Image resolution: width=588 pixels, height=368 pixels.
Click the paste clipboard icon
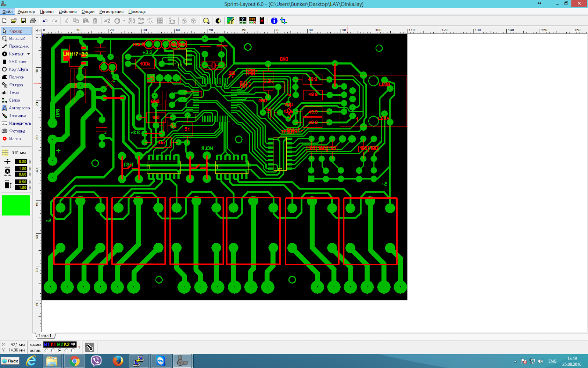(x=86, y=21)
